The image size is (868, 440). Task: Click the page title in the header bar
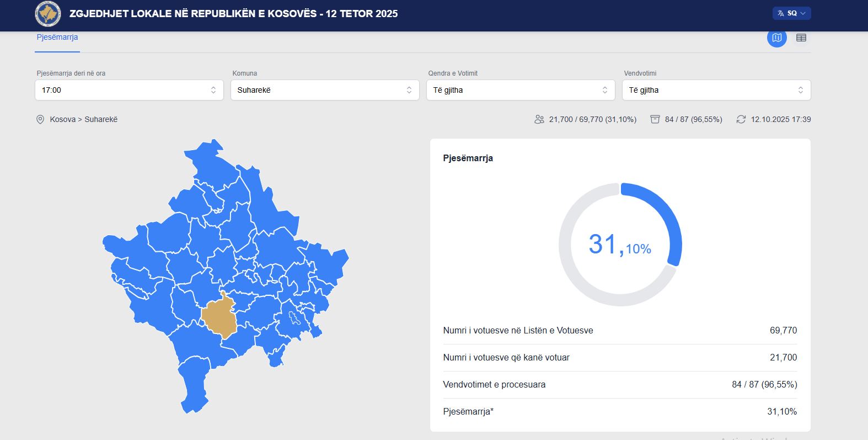(x=233, y=14)
